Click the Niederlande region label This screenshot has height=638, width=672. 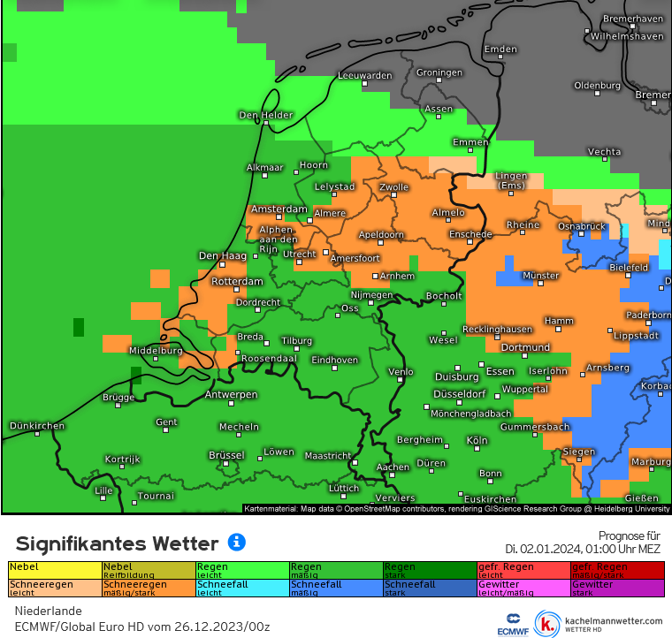tap(48, 611)
